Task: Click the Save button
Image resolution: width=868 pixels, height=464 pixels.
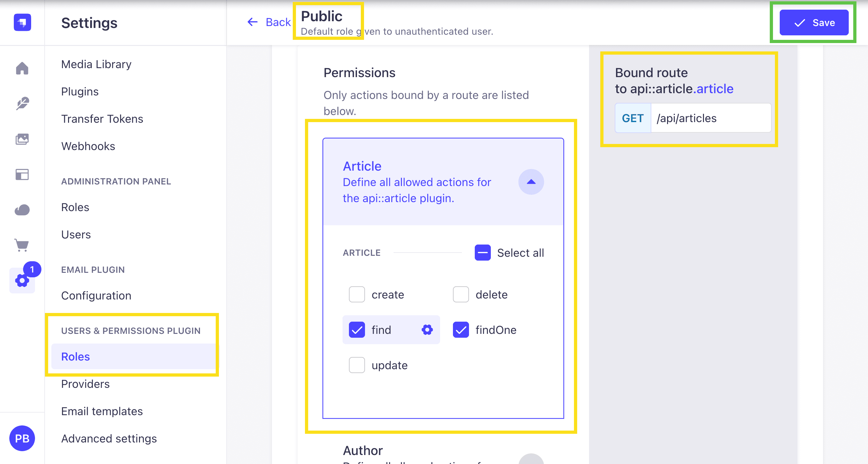Action: (814, 22)
